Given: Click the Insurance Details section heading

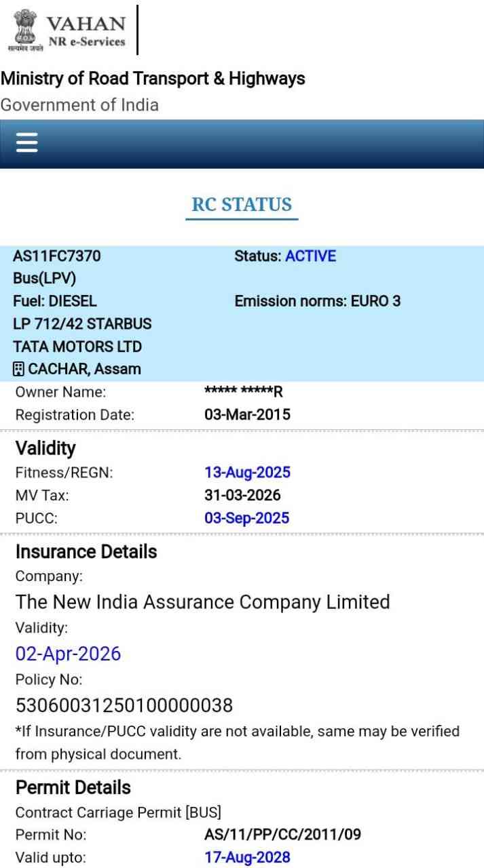Looking at the screenshot, I should point(86,552).
